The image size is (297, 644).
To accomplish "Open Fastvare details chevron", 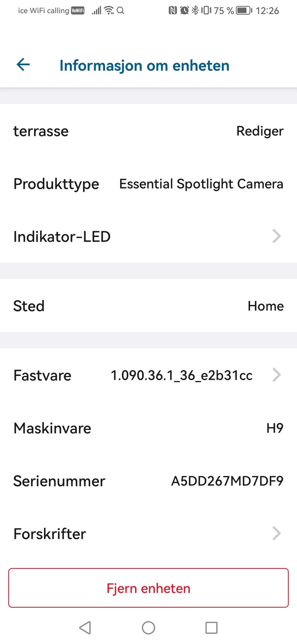I will point(277,375).
